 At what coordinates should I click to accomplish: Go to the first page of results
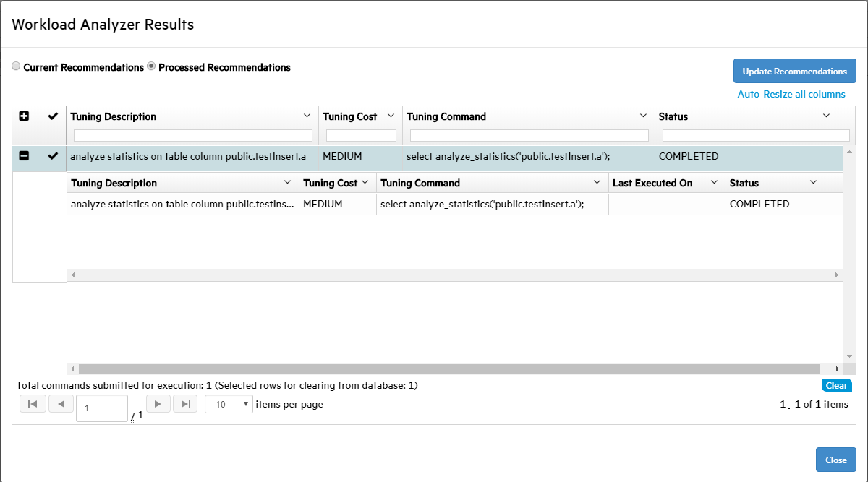(x=33, y=404)
